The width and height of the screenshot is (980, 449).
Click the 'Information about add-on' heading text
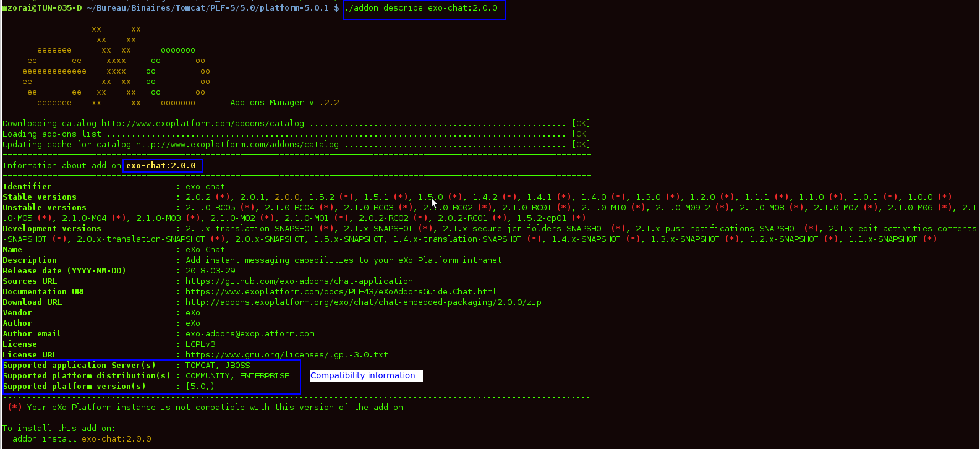click(62, 165)
